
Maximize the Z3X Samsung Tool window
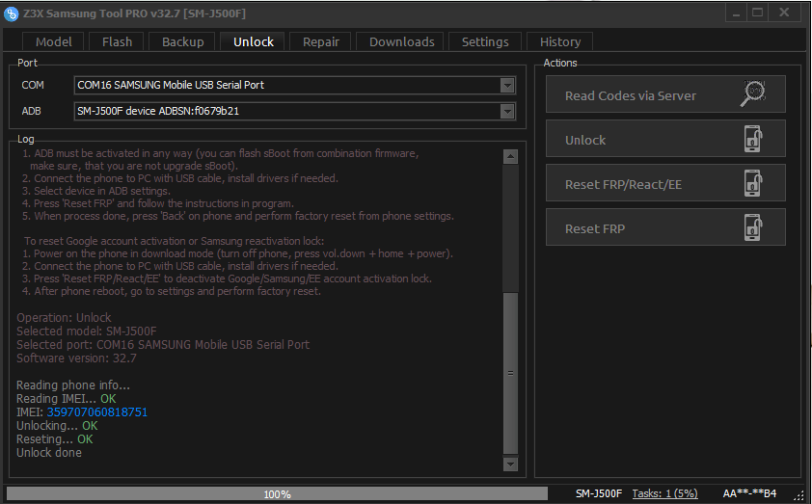pos(758,13)
